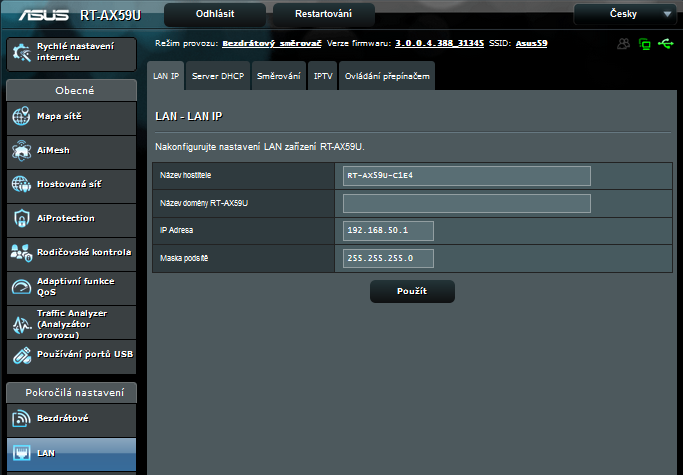This screenshot has width=683, height=475.
Task: Open the Traffic Analyzer icon
Action: 21,321
